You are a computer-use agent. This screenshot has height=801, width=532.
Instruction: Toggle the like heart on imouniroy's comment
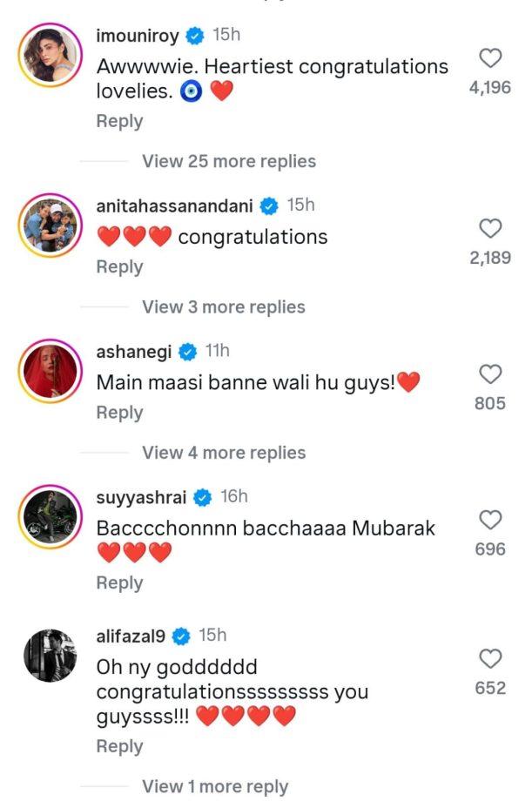click(490, 59)
